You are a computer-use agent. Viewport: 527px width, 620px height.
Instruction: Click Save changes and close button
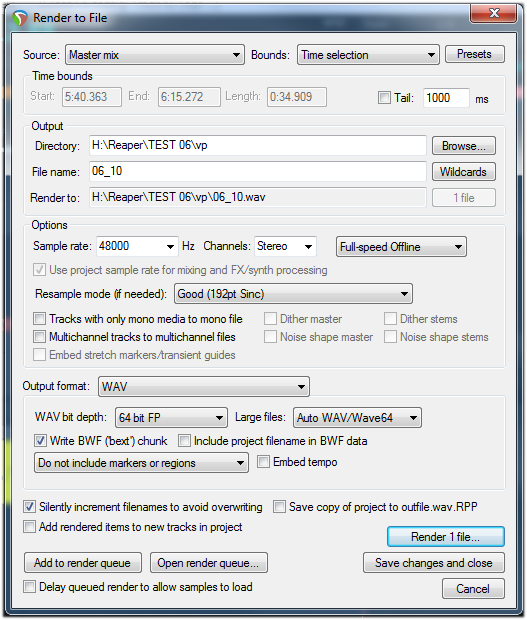pos(434,563)
